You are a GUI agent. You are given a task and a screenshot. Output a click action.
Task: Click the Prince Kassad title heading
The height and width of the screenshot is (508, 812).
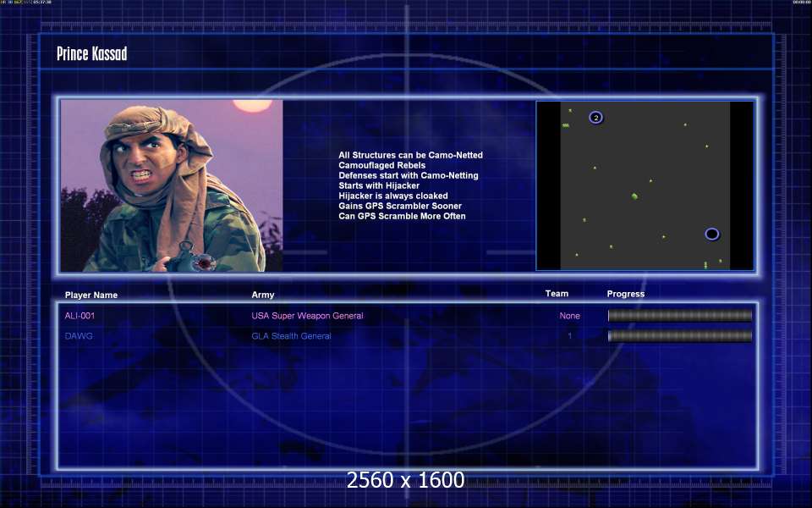pyautogui.click(x=91, y=54)
